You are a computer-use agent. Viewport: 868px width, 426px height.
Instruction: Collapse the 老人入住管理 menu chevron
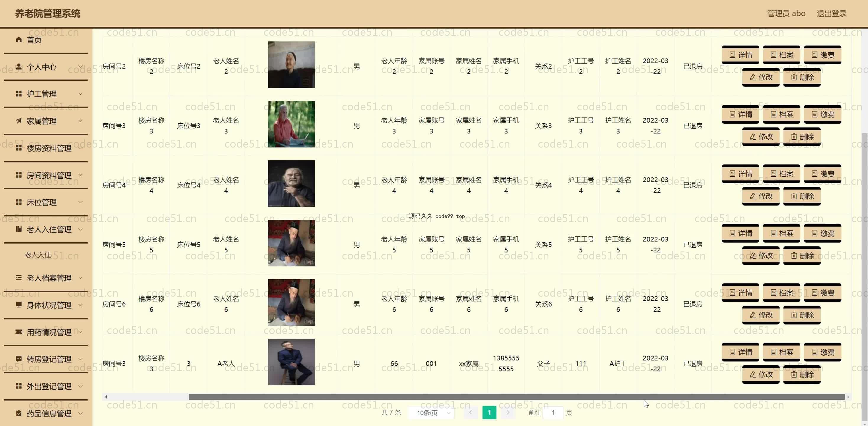click(80, 229)
